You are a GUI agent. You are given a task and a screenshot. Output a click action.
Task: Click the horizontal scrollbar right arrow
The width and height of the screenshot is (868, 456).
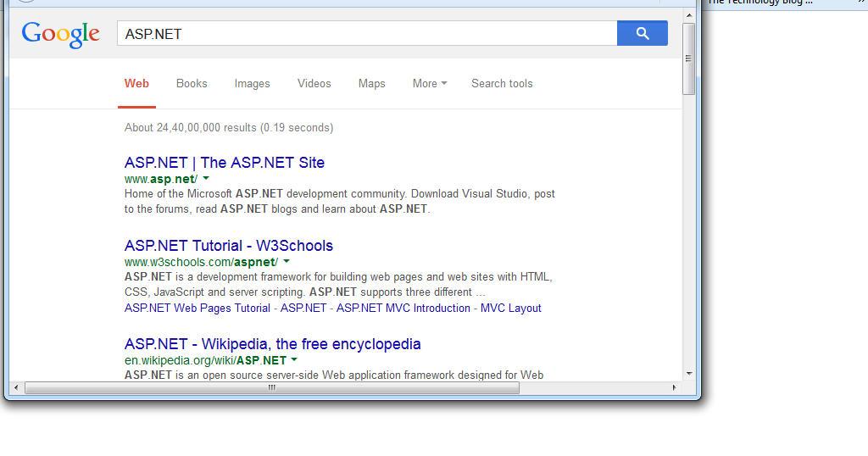pyautogui.click(x=674, y=388)
